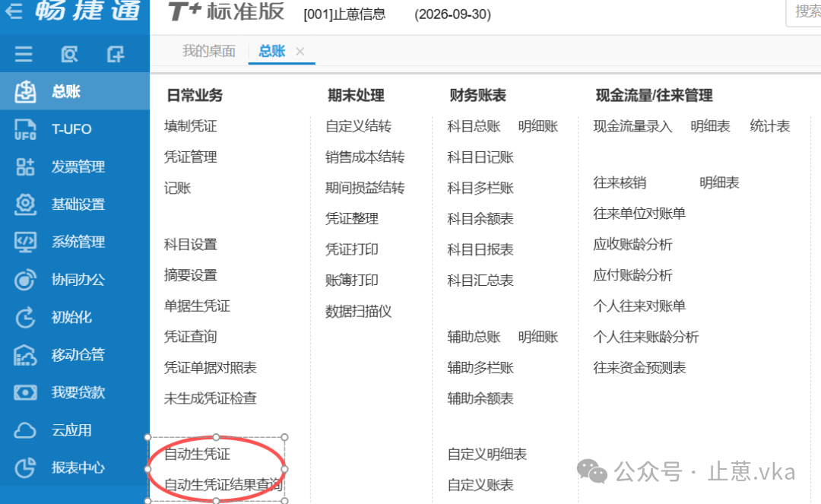Open 现金流量录入 link

tap(632, 126)
